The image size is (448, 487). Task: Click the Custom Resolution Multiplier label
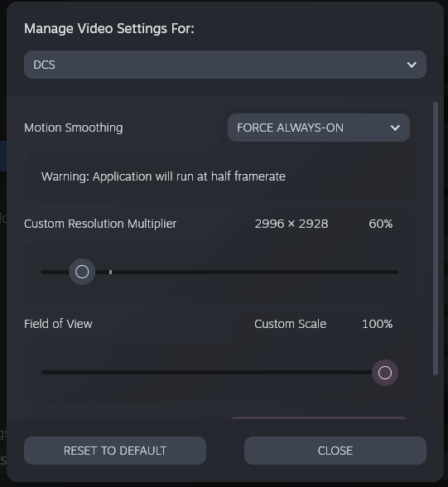coord(100,224)
